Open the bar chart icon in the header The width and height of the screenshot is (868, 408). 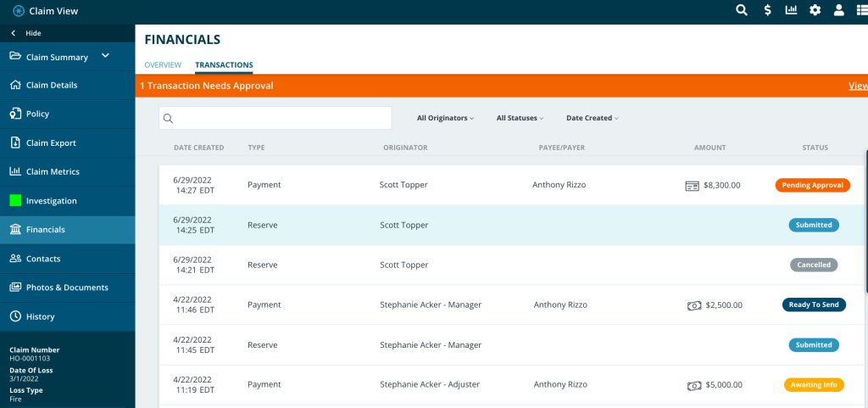791,10
